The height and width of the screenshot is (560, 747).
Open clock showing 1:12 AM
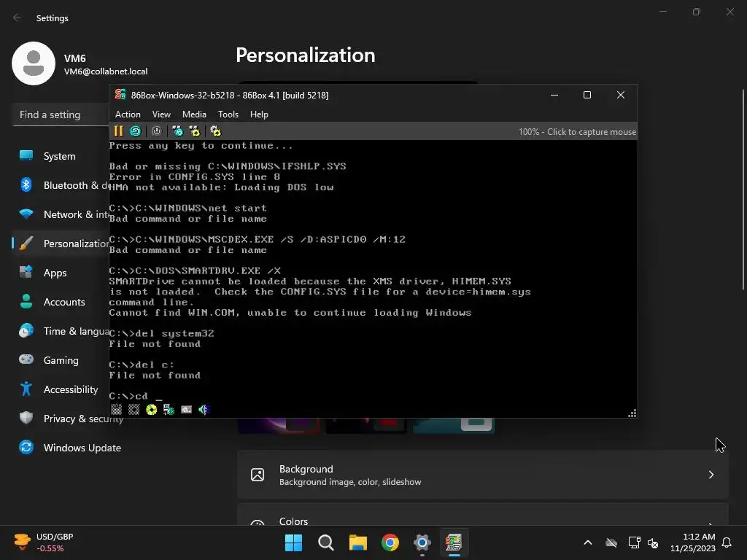(x=693, y=542)
